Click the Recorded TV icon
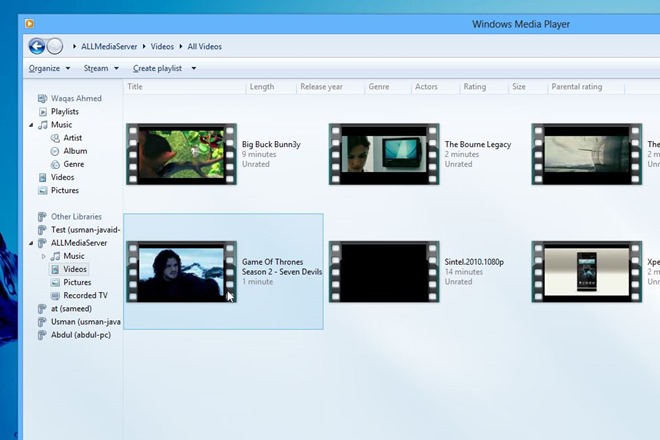The image size is (660, 440). pyautogui.click(x=55, y=296)
